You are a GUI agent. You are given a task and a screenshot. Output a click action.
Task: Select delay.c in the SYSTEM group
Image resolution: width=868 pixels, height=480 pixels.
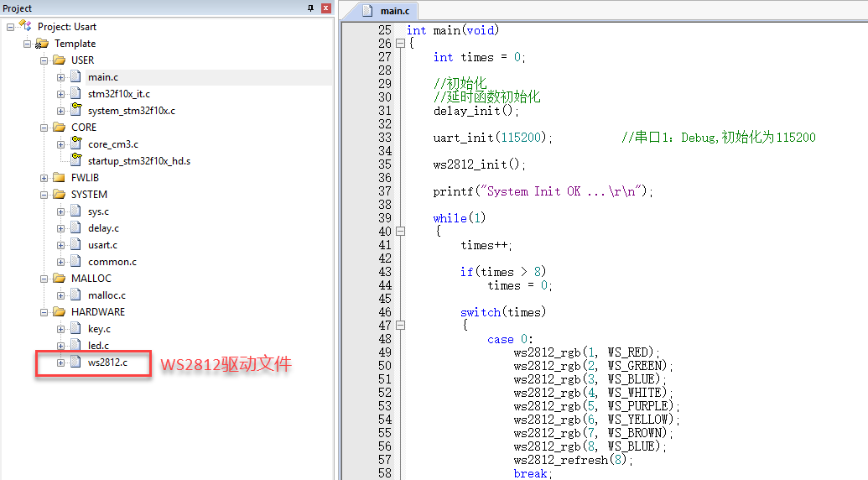coord(103,228)
